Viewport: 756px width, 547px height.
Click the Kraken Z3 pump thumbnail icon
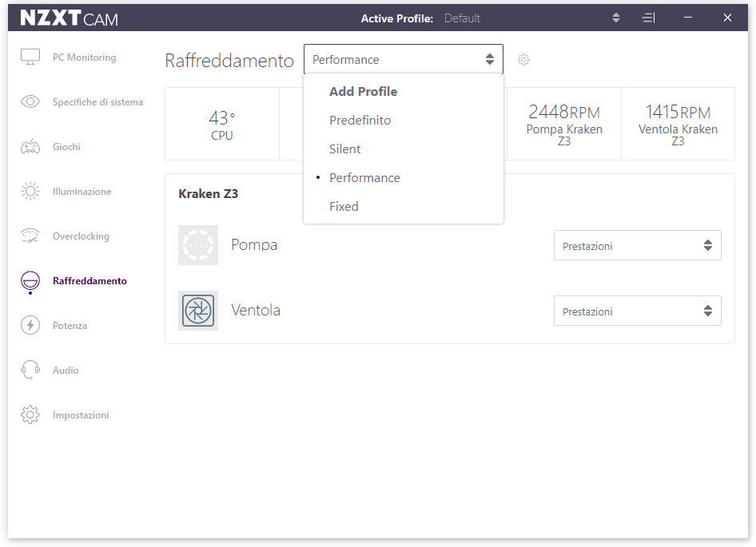[x=198, y=245]
